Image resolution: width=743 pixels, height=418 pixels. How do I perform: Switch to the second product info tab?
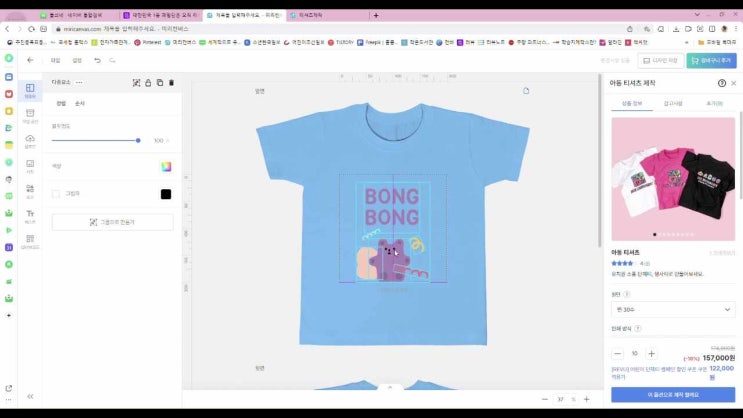point(672,103)
